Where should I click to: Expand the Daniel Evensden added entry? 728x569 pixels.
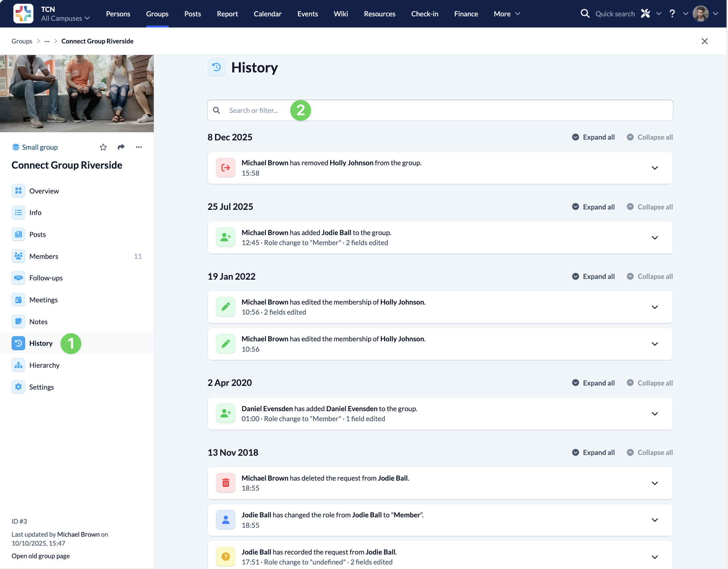click(x=655, y=414)
